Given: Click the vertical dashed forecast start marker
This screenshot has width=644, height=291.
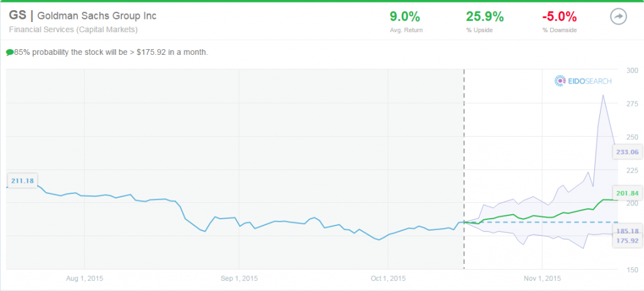Looking at the screenshot, I should click(464, 169).
